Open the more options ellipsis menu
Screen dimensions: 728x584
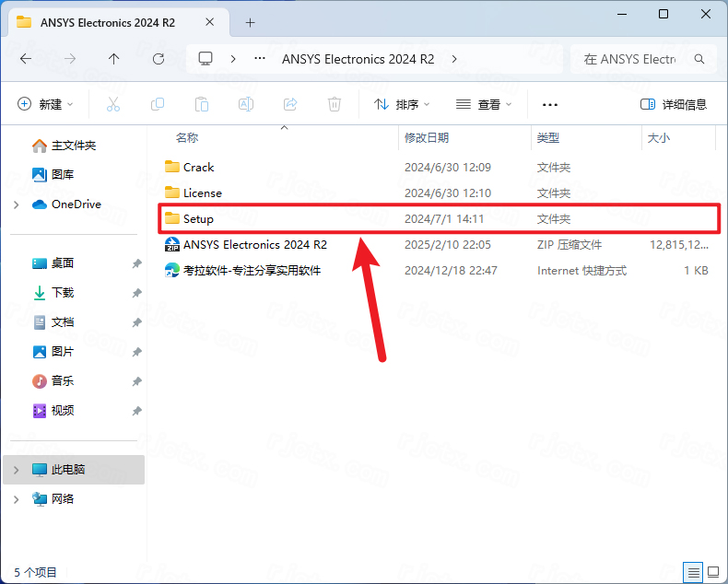(x=550, y=105)
